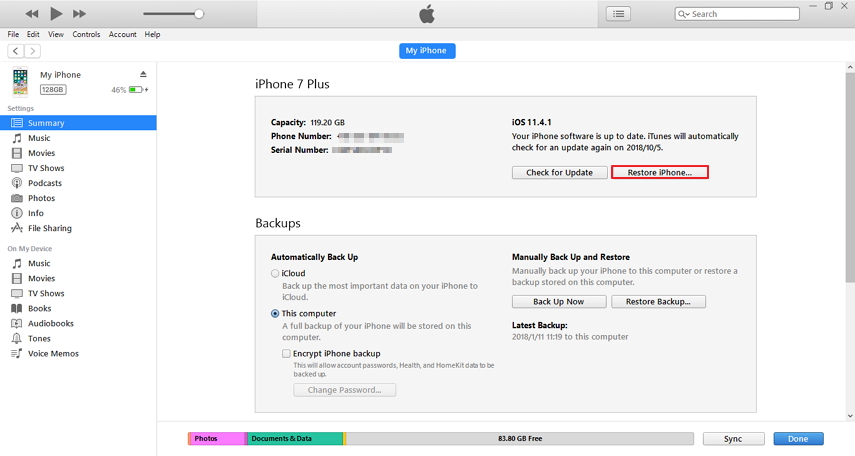Click the Sync button
This screenshot has height=456, width=855.
[733, 439]
